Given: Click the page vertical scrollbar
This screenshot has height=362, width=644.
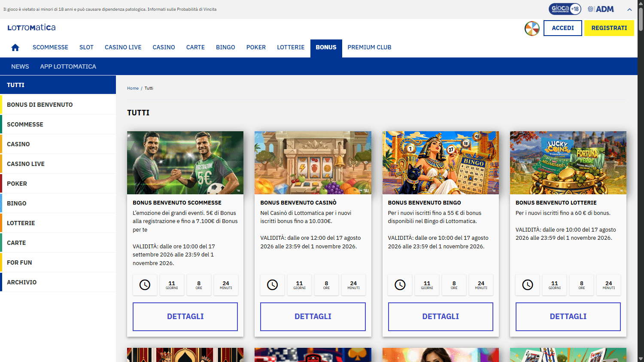Looking at the screenshot, I should [x=641, y=19].
